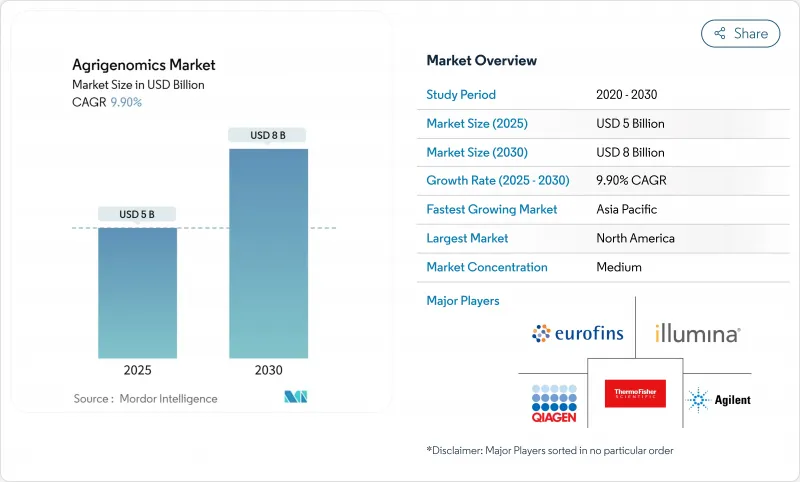
Task: Click the 2030 market size bar
Action: [268, 253]
